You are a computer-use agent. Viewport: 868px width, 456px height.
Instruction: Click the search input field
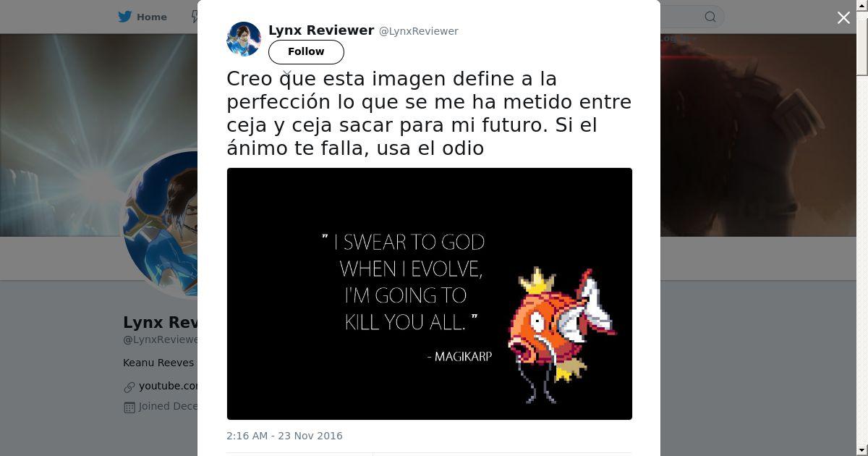(x=691, y=17)
